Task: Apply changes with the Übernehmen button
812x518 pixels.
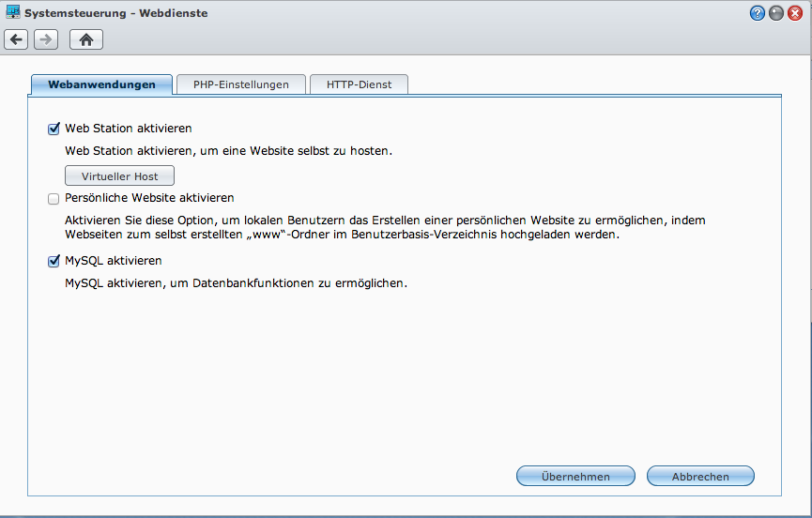Action: (x=575, y=477)
